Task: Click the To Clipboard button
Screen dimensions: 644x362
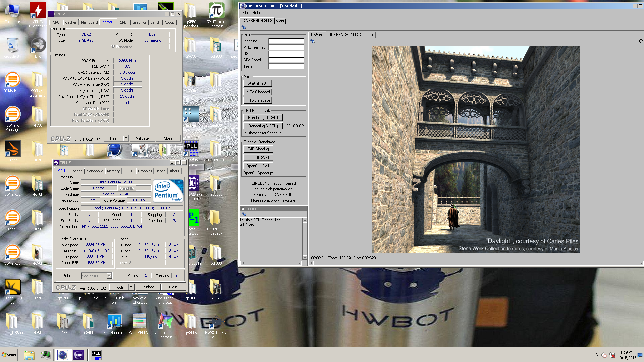Action: click(x=258, y=92)
